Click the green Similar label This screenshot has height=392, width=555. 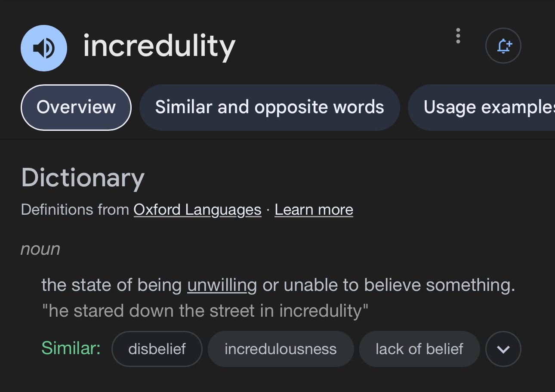pos(71,348)
